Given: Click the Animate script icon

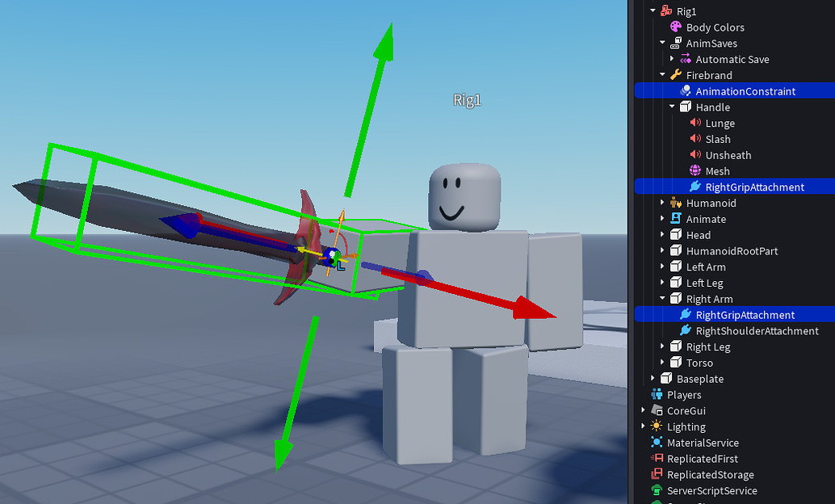Looking at the screenshot, I should [675, 218].
